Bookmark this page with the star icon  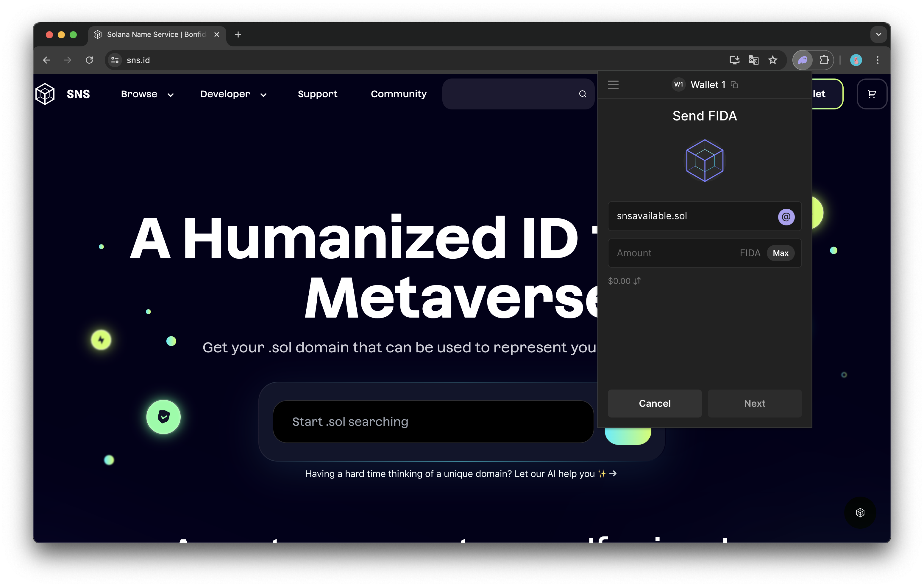point(772,60)
